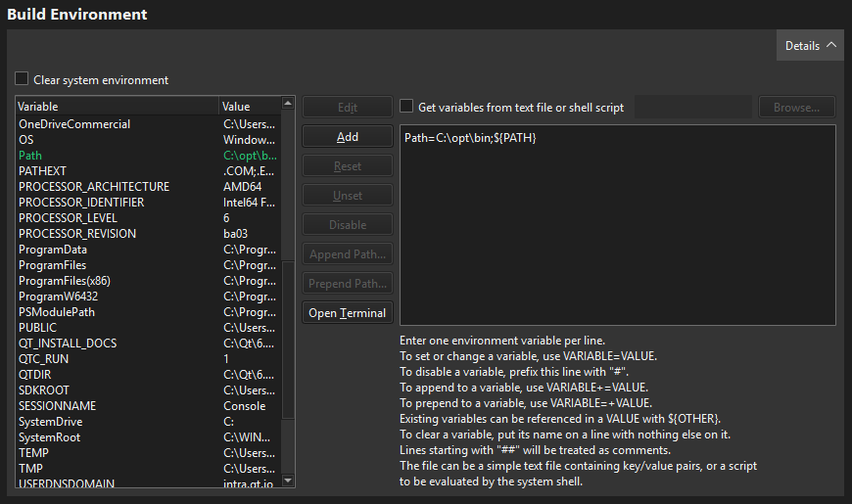Select PROCESSOR_ARCHITECTURE variable
The image size is (852, 504).
148,186
